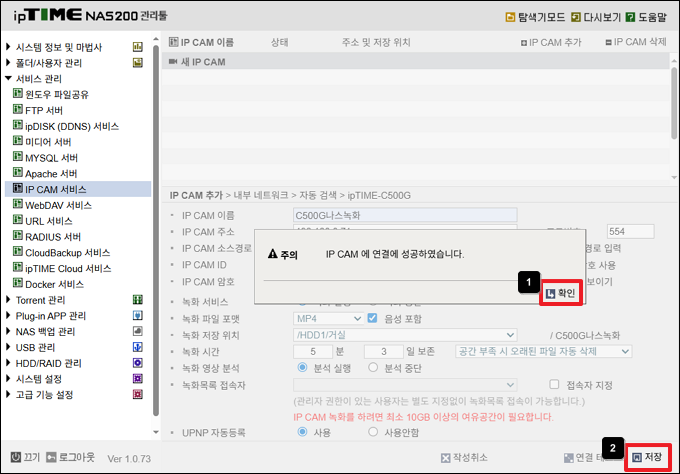Click the 저장 save button
The image size is (680, 474).
(x=647, y=457)
